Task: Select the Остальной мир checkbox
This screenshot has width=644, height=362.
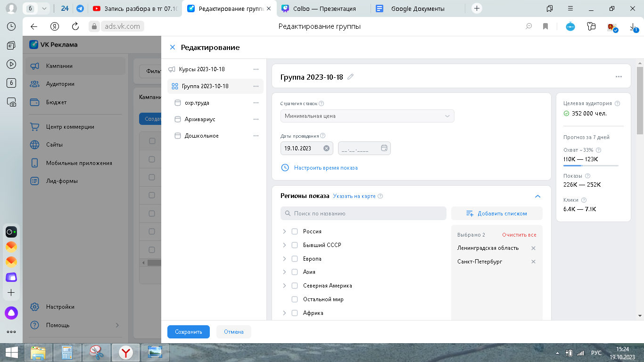Action: (x=295, y=299)
